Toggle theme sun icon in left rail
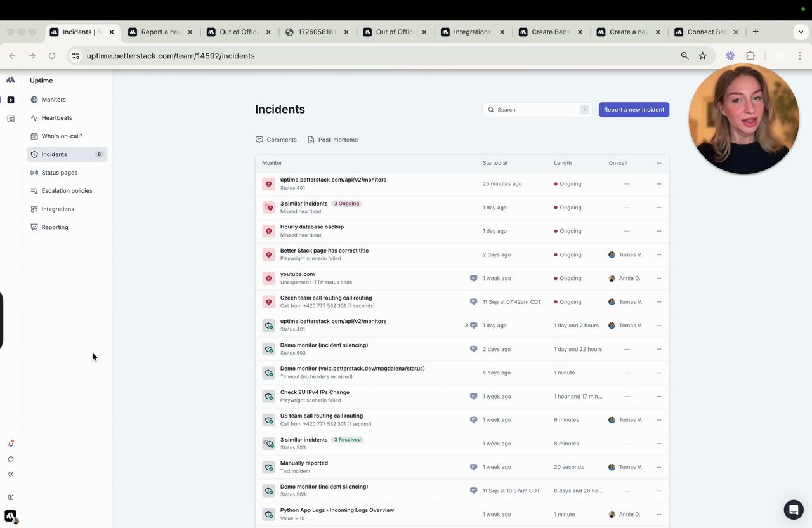This screenshot has height=528, width=812. [11, 474]
